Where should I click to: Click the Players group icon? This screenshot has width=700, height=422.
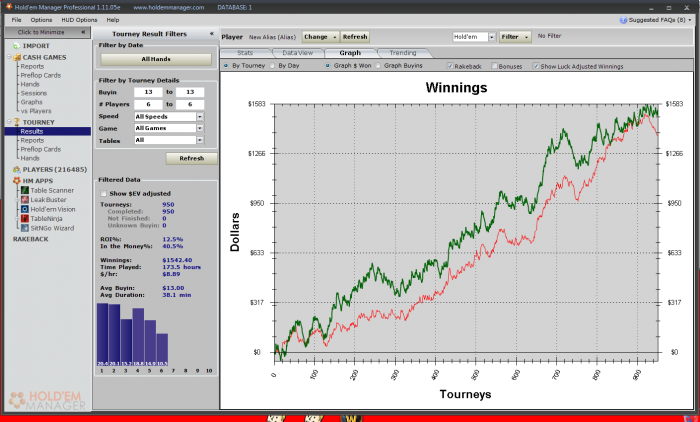click(x=17, y=169)
